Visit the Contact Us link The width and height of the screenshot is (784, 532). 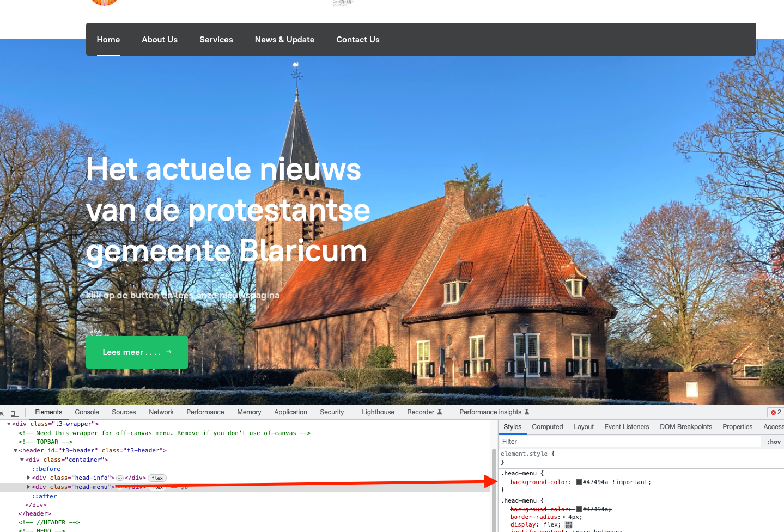click(x=358, y=40)
